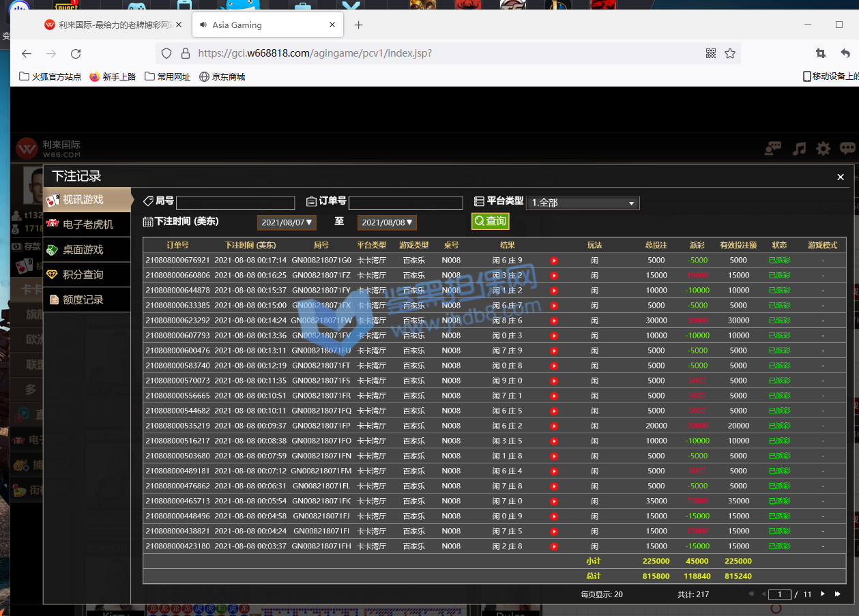Jump to last page of records
The height and width of the screenshot is (616, 859).
coord(838,594)
